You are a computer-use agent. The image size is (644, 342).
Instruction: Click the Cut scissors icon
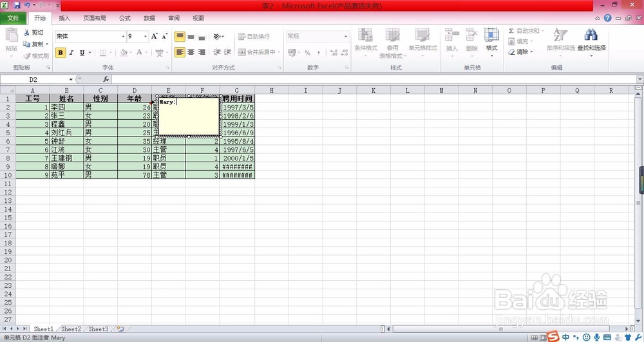point(26,32)
